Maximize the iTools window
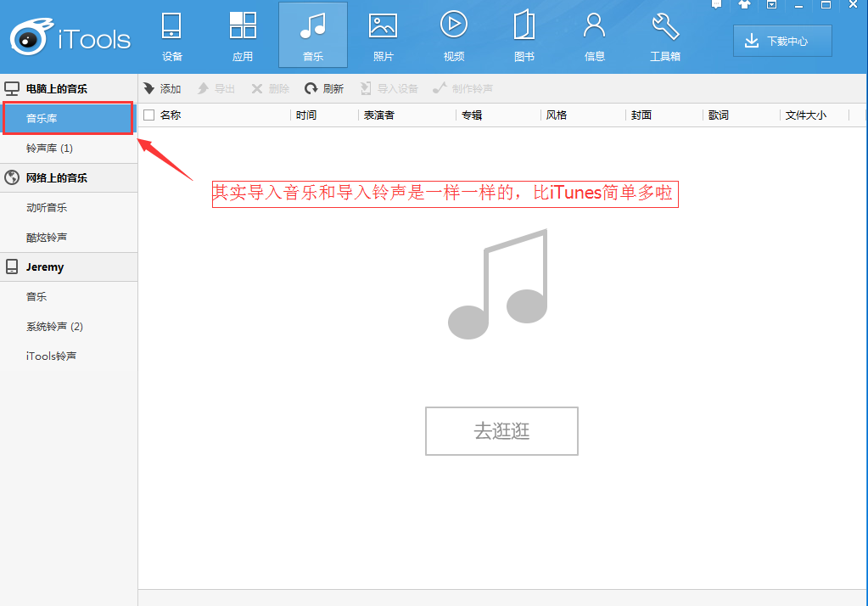868x606 pixels. click(x=826, y=4)
